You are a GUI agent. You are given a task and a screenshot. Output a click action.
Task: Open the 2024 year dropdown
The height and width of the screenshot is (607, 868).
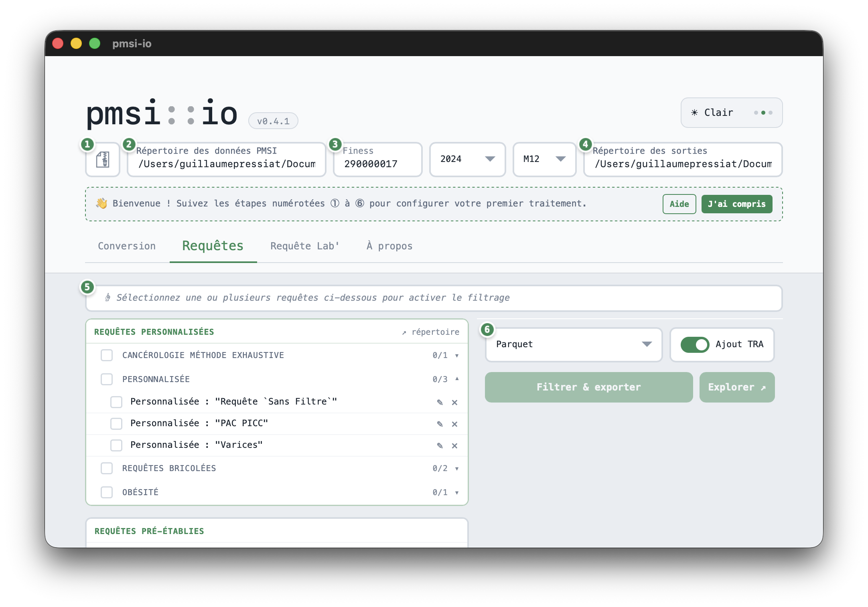(x=467, y=159)
